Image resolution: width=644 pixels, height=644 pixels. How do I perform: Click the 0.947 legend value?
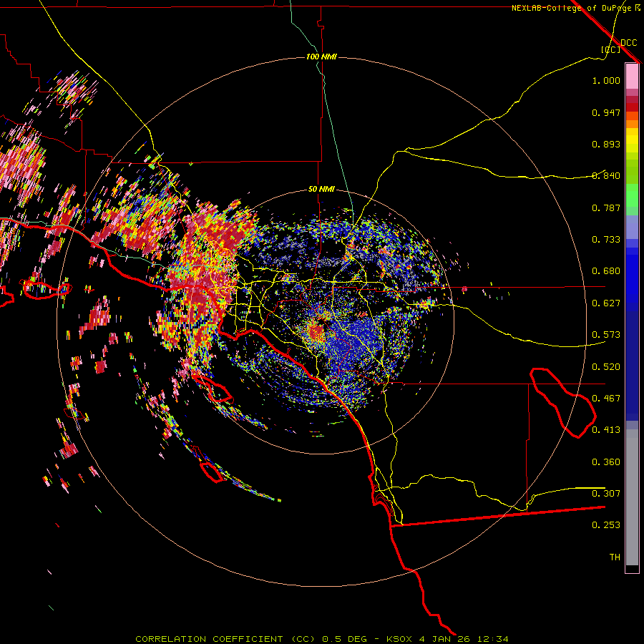click(x=606, y=112)
